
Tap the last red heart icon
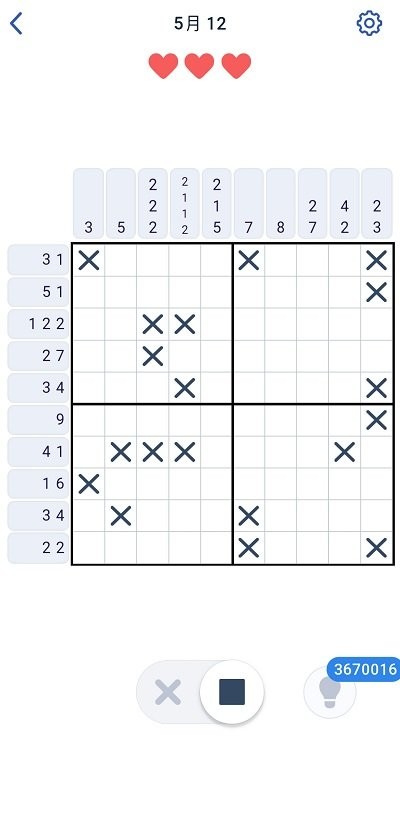236,66
